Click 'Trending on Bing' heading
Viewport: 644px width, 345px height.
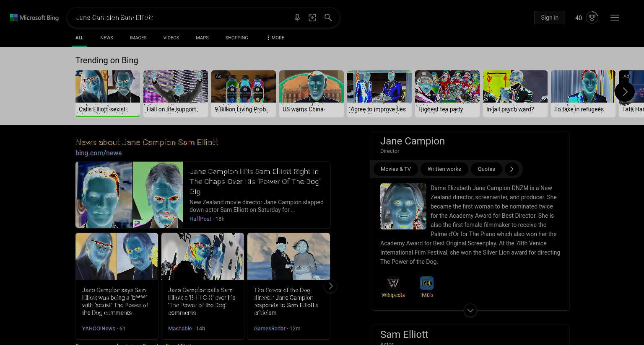(107, 60)
